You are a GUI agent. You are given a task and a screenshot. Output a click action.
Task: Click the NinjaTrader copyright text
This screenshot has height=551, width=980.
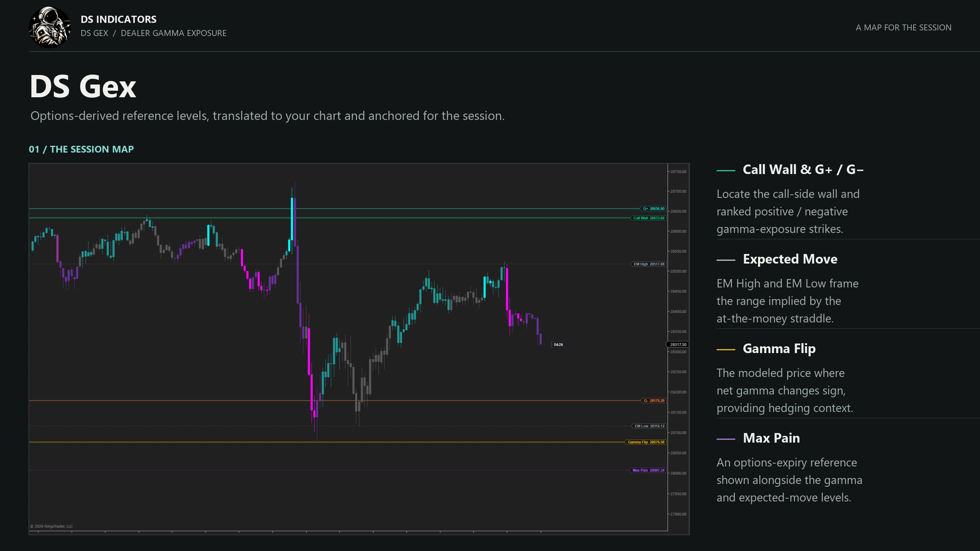pyautogui.click(x=51, y=526)
